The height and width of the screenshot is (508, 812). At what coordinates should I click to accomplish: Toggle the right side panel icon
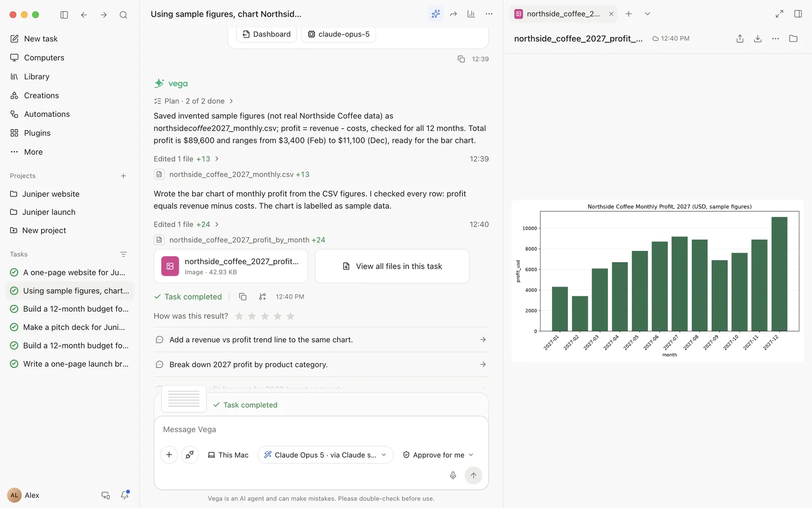[798, 14]
